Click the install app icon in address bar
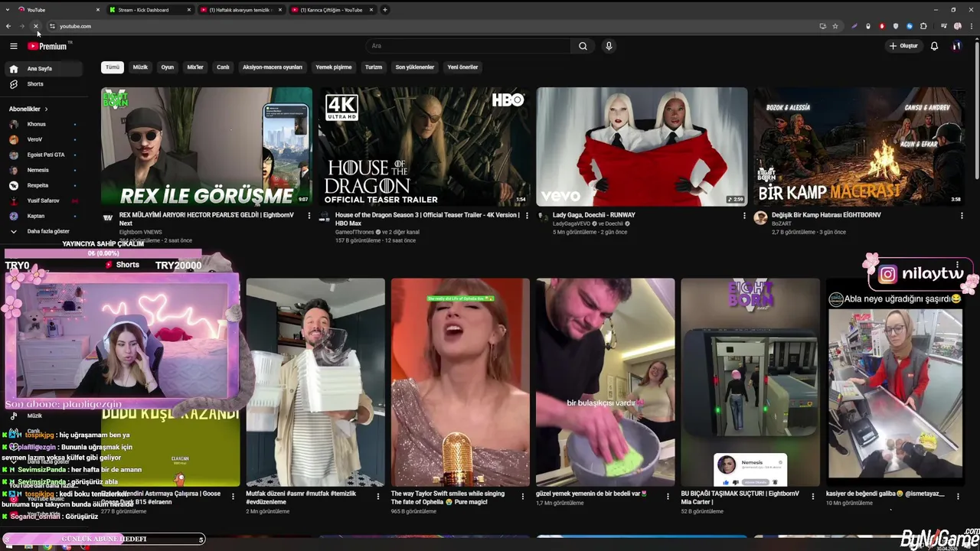The image size is (980, 551). click(x=823, y=26)
